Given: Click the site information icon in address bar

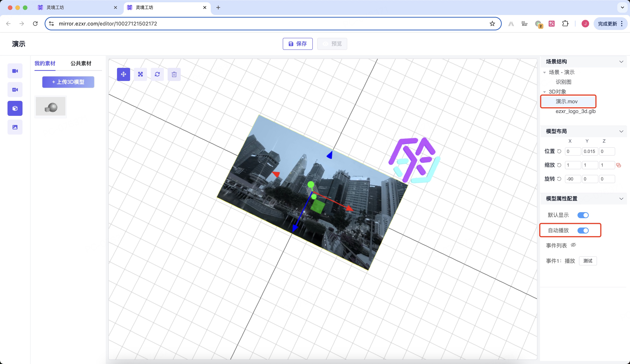Looking at the screenshot, I should pyautogui.click(x=52, y=23).
